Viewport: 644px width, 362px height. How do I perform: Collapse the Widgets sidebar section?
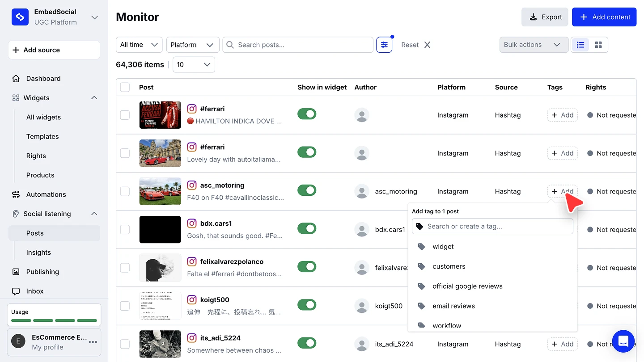click(94, 98)
